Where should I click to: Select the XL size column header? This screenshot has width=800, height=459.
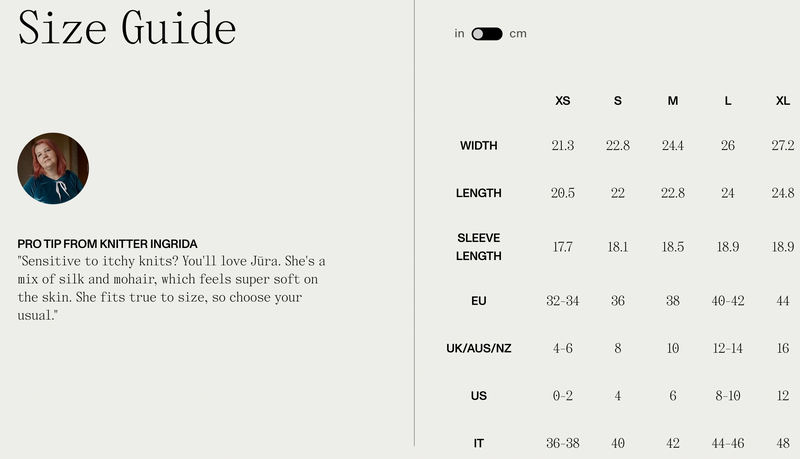coord(783,101)
